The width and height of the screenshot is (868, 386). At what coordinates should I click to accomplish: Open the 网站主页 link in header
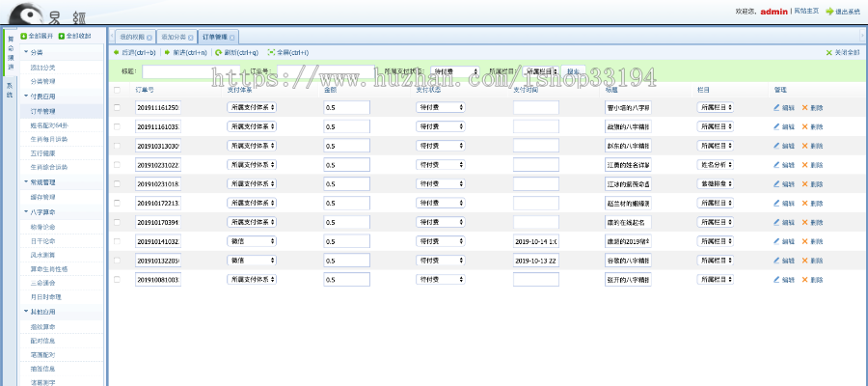tap(806, 11)
